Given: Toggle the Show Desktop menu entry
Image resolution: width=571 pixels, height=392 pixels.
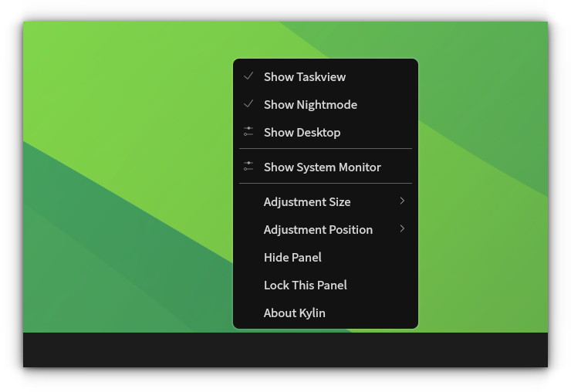Looking at the screenshot, I should [x=302, y=132].
